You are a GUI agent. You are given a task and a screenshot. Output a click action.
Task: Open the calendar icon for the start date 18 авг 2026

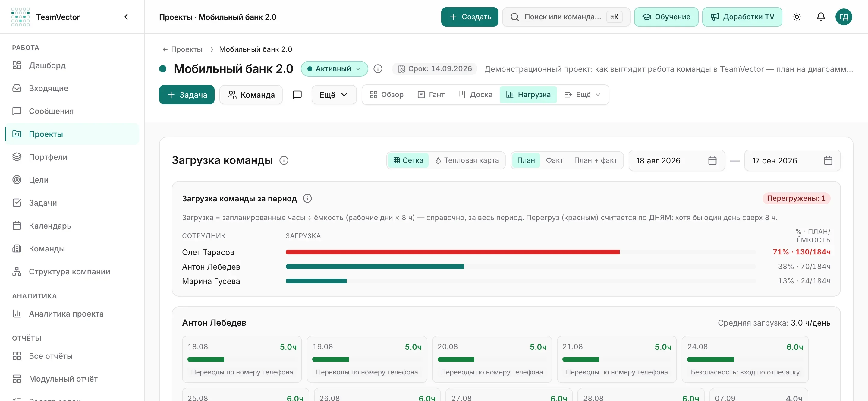coord(712,160)
